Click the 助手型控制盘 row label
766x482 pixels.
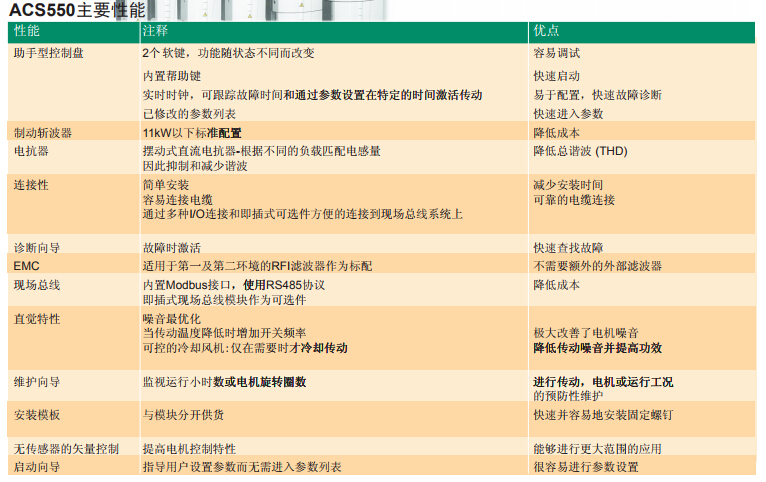coord(49,53)
